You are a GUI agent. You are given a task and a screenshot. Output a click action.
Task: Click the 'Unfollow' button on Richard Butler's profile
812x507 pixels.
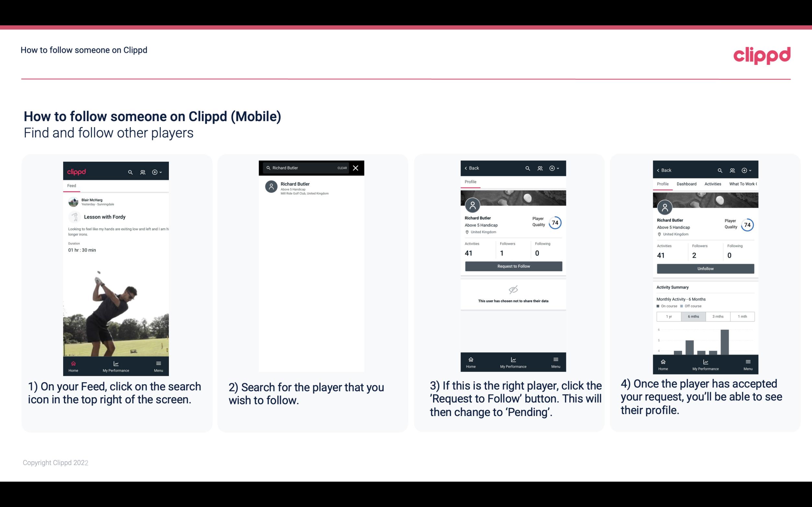(x=705, y=268)
